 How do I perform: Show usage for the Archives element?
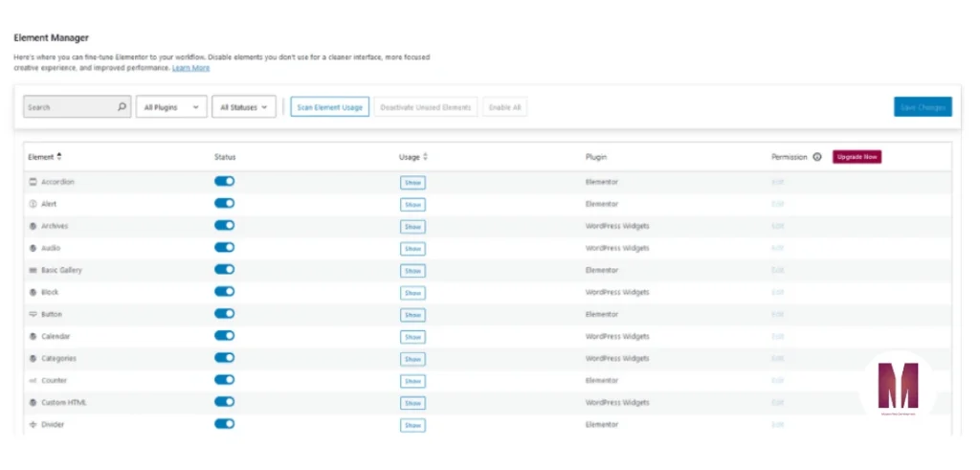coord(412,227)
